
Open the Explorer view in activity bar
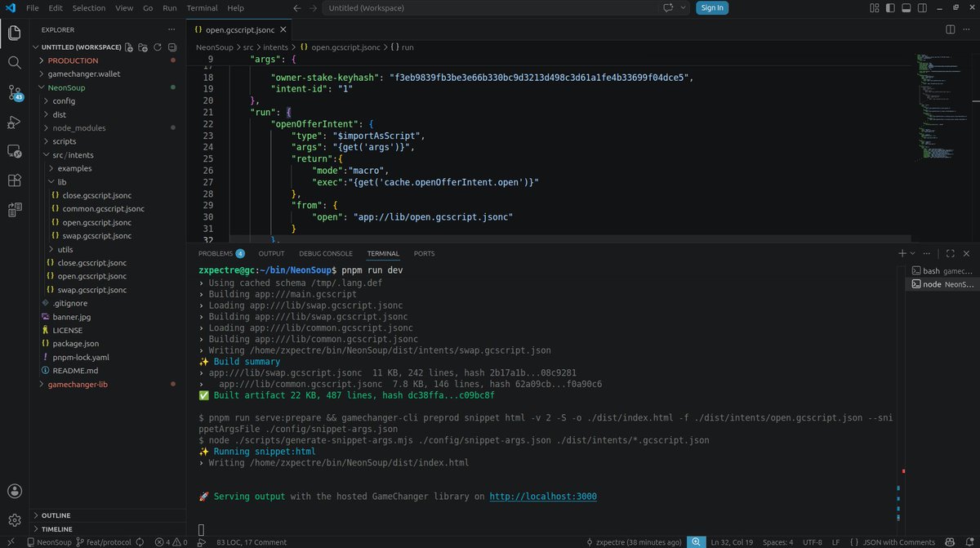pos(14,33)
